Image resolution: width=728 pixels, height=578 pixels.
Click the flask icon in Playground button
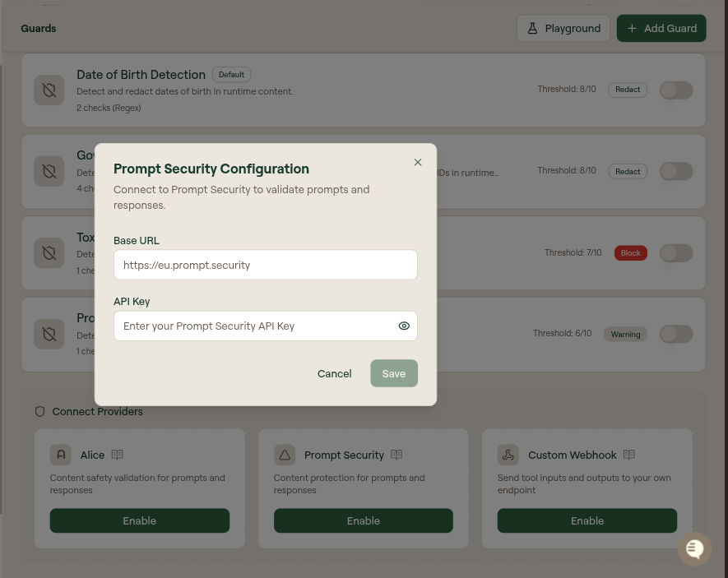[532, 28]
